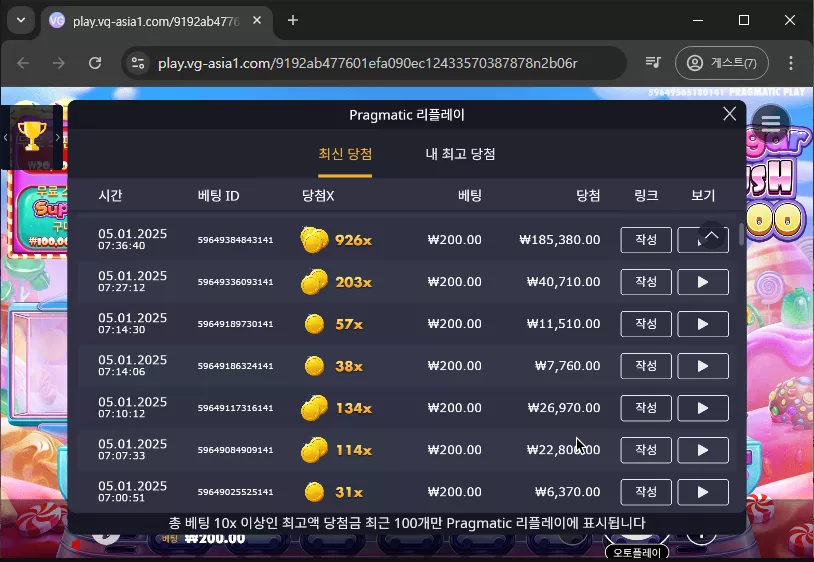
Task: Select bet ID 59649186324141
Action: [235, 366]
